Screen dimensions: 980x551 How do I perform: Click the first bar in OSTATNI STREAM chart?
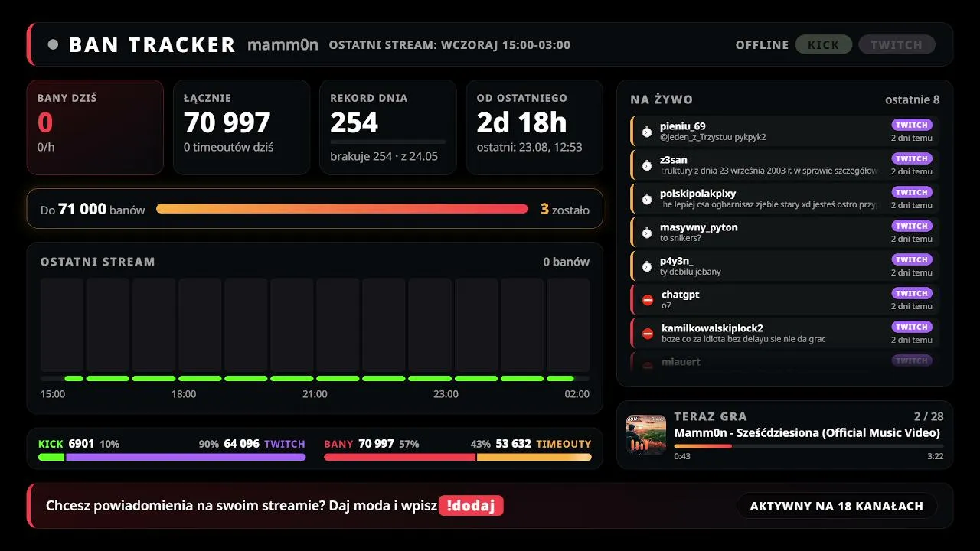[x=62, y=325]
